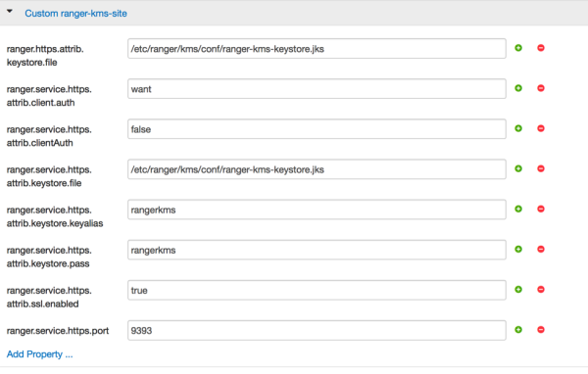
Task: Delete the attrib.clientAuth property set to false
Action: (x=541, y=128)
